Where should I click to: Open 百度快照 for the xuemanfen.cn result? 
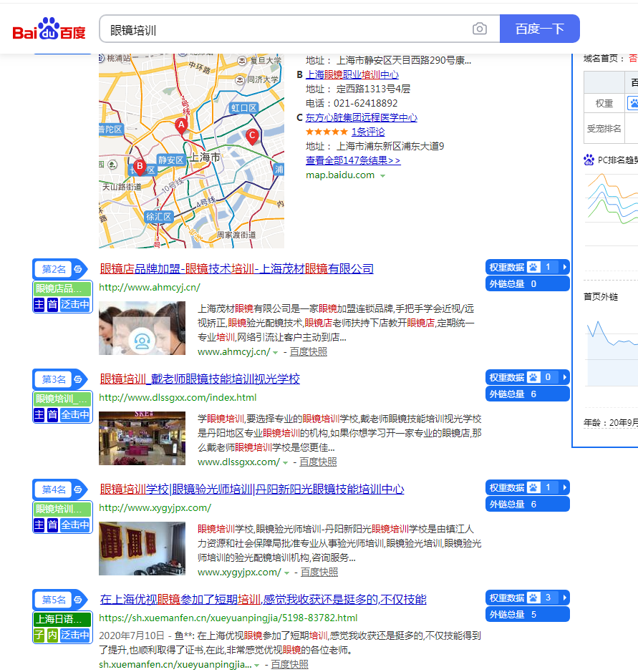click(289, 664)
